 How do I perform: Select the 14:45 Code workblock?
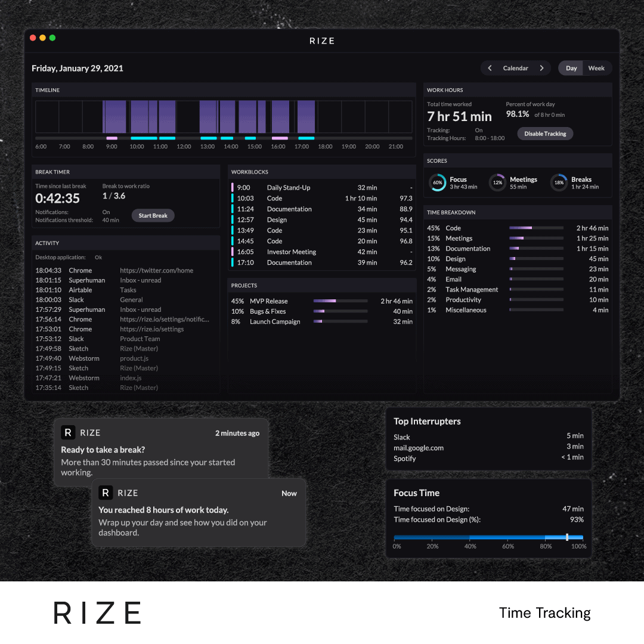pyautogui.click(x=322, y=241)
